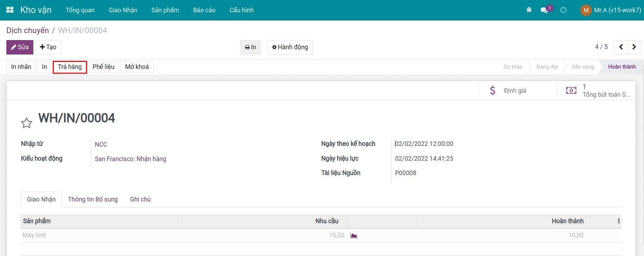Open the Báo cáo menu

click(x=204, y=10)
